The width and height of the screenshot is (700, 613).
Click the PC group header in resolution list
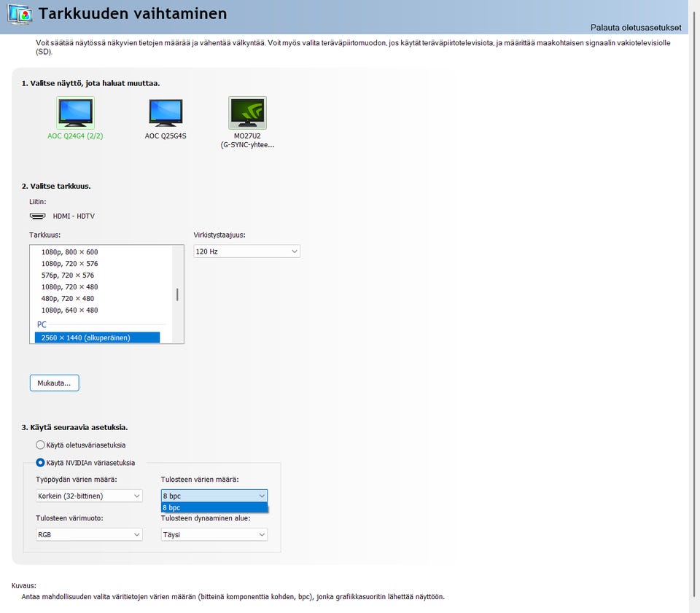pos(42,324)
